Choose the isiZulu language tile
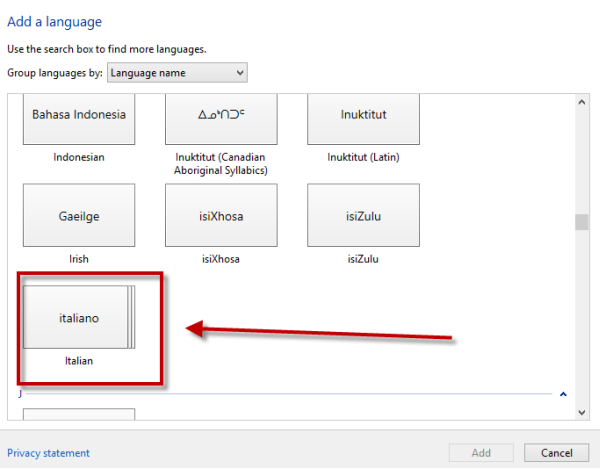 pyautogui.click(x=363, y=214)
